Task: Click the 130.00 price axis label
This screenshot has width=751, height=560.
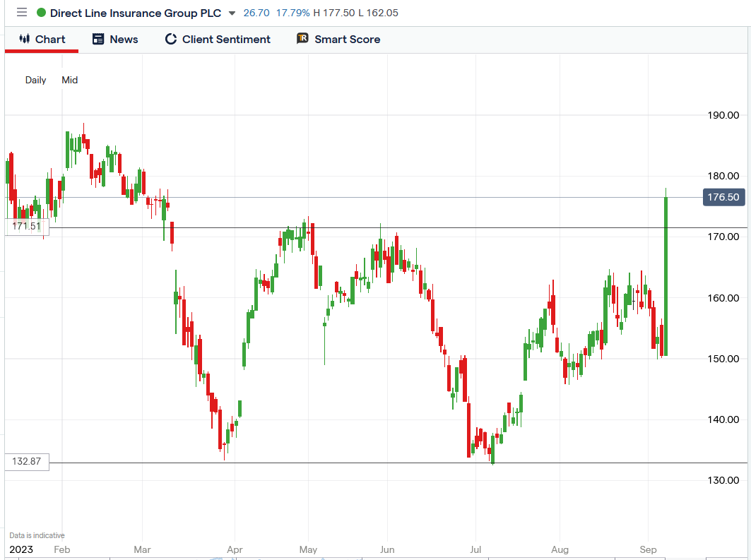Action: [723, 480]
